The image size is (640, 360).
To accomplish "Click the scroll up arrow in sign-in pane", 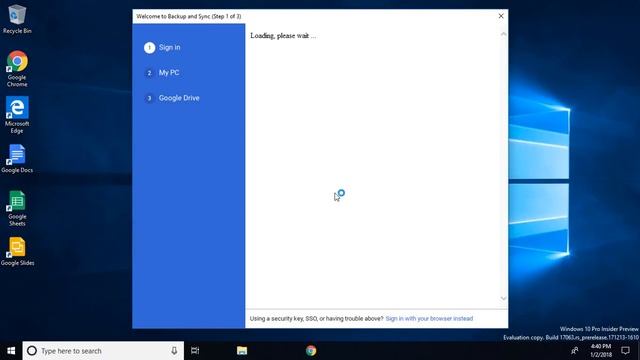I will click(x=503, y=34).
